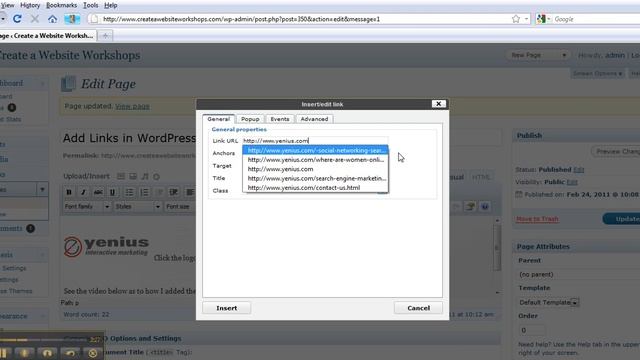Reload the page with the browser refresh icon

(x=17, y=19)
